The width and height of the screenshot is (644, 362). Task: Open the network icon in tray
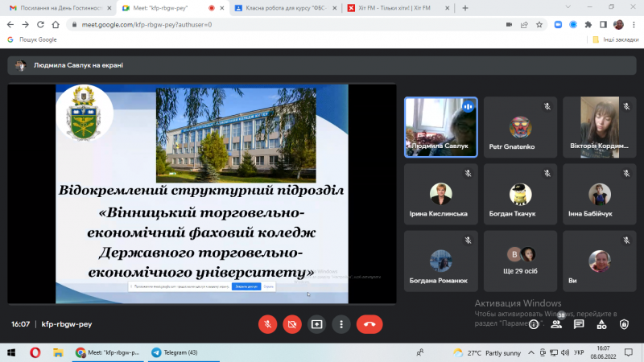(x=554, y=352)
